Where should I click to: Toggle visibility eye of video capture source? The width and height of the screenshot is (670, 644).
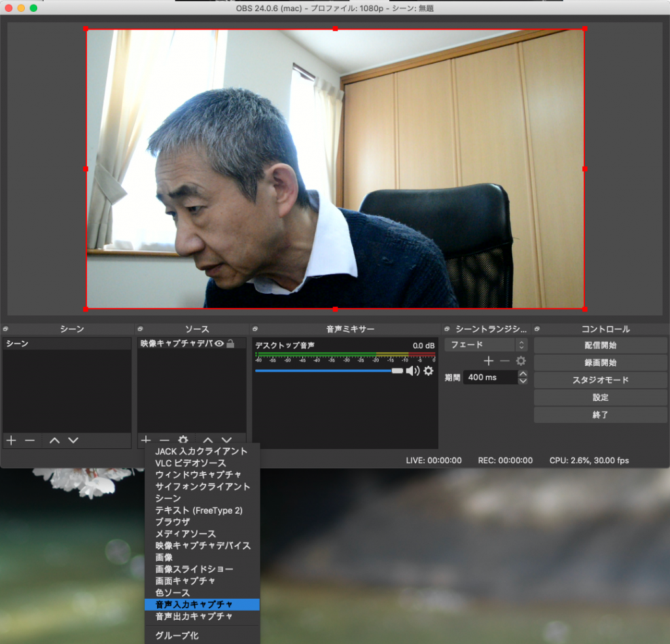point(219,344)
